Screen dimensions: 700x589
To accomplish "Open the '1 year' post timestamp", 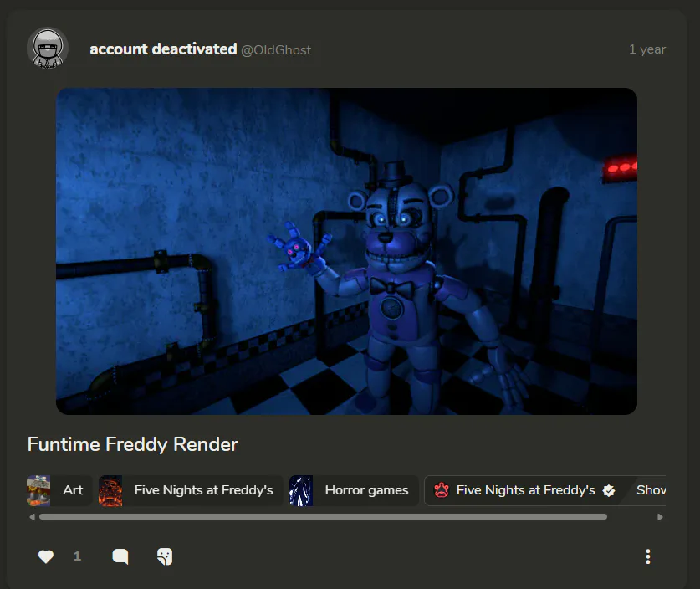I will point(646,49).
